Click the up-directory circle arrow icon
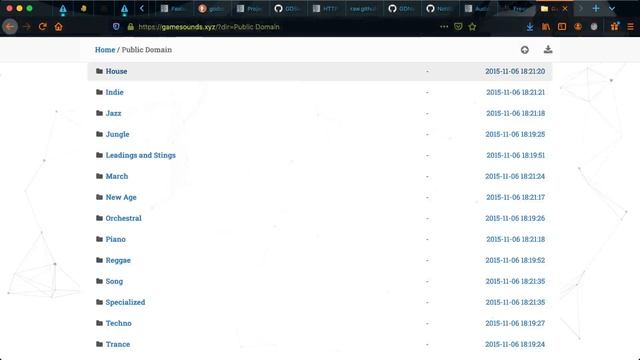The width and height of the screenshot is (640, 360). 525,50
